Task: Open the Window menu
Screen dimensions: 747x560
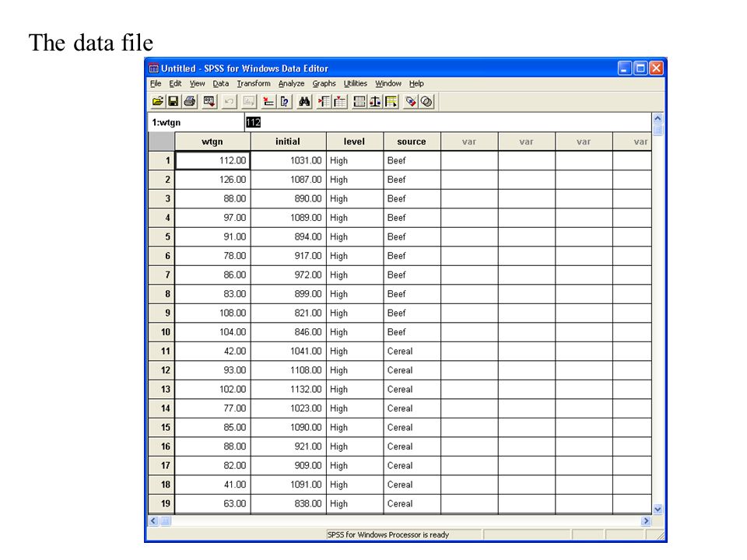Action: coord(388,84)
